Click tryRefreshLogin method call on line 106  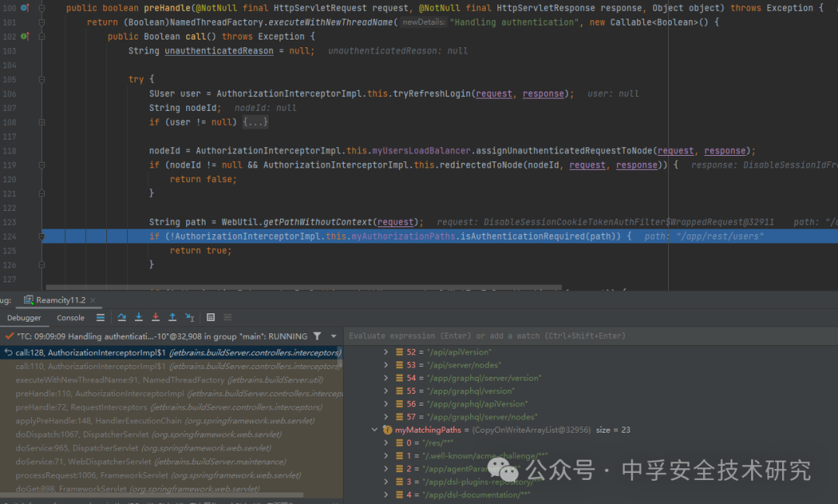click(432, 93)
